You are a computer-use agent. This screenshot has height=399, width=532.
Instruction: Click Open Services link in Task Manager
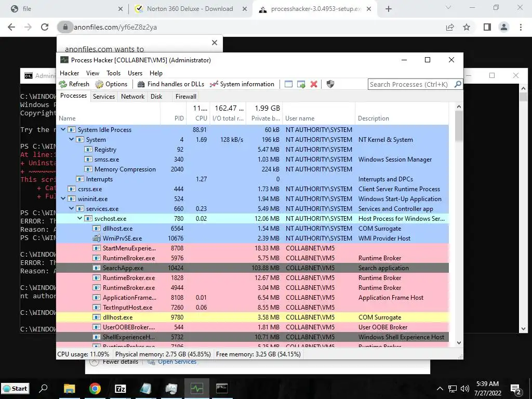[x=177, y=362]
